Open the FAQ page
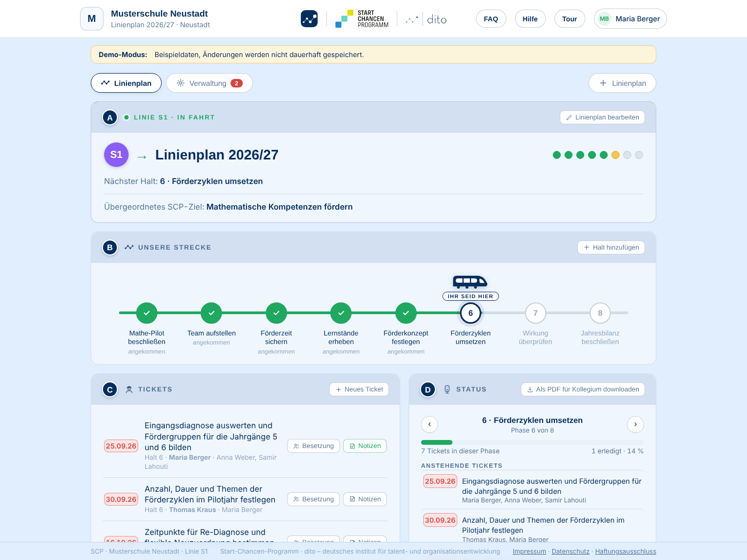Screen dimensions: 747x560 click(x=491, y=19)
